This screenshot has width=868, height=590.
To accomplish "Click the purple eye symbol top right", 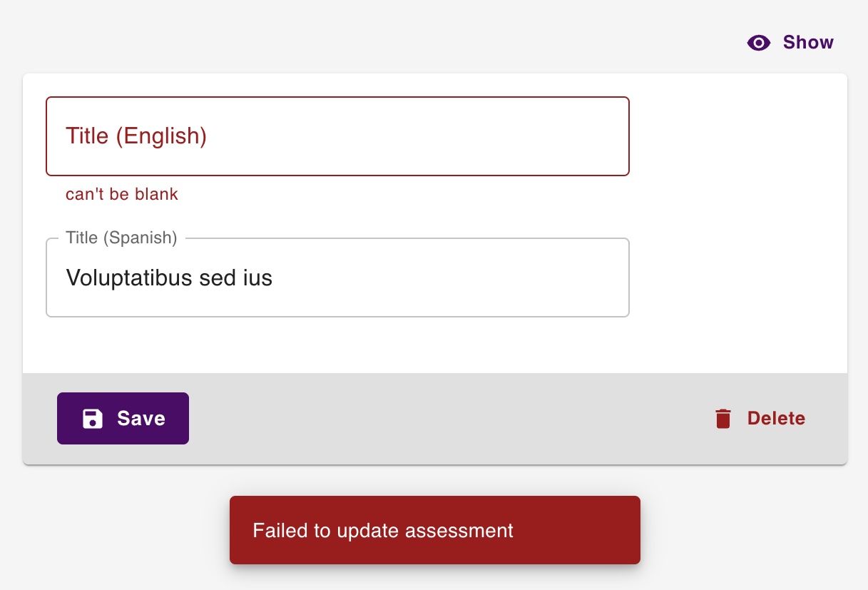I will (x=758, y=43).
